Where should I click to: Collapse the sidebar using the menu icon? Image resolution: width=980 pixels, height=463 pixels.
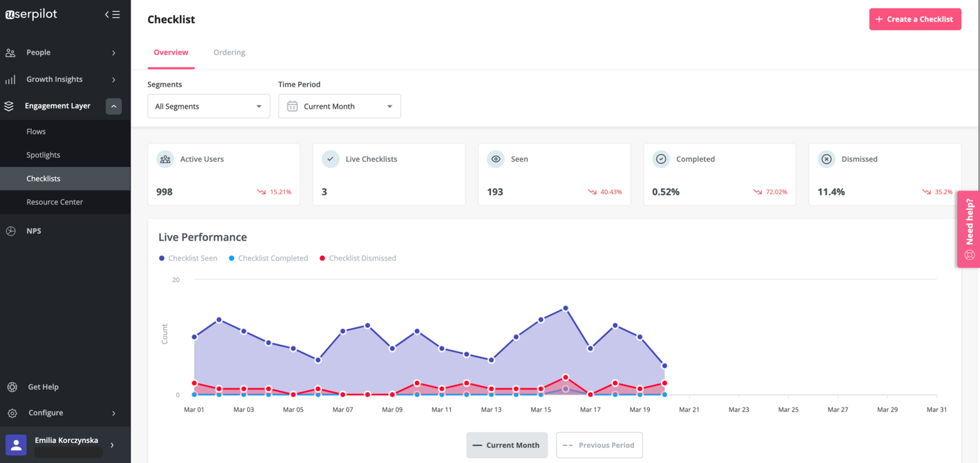click(x=112, y=14)
